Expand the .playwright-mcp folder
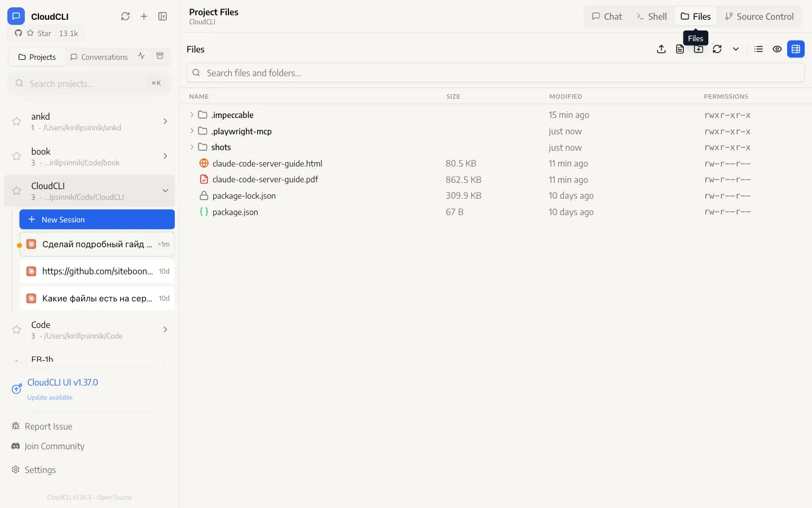 pos(192,131)
